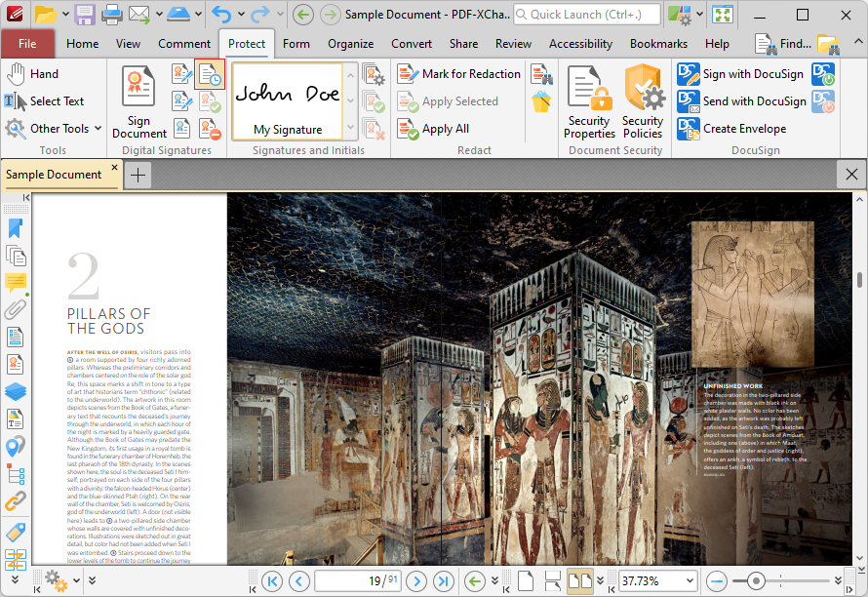Open the Accessibility ribbon tab
868x597 pixels.
tap(580, 44)
